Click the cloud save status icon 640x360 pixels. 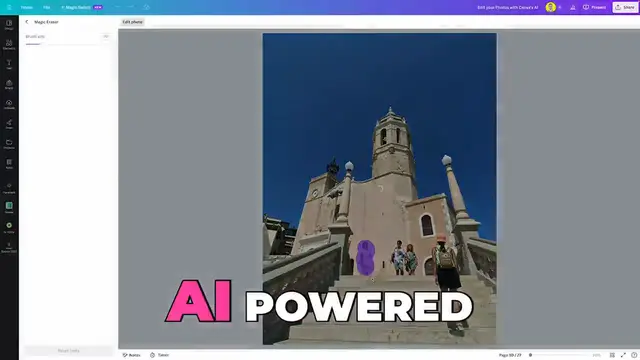point(147,7)
